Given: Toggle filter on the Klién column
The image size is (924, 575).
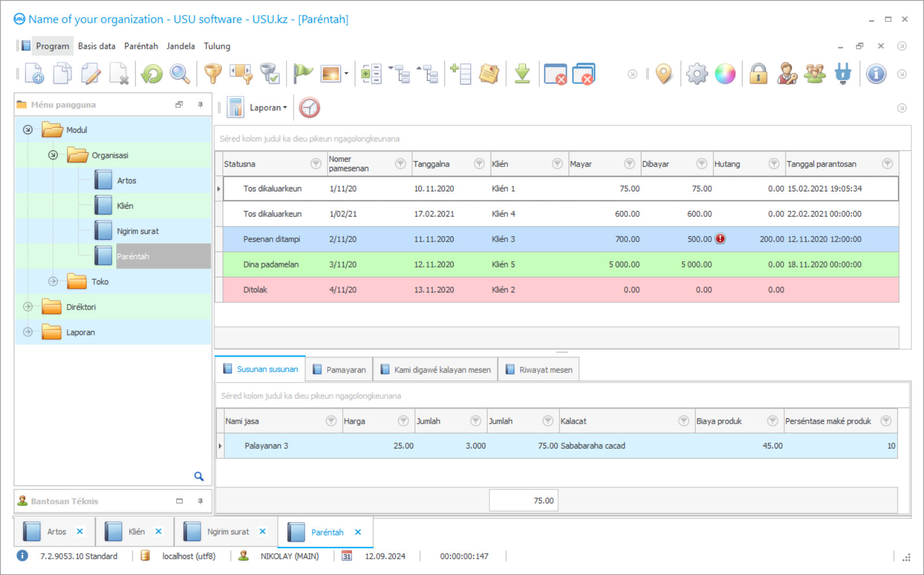Looking at the screenshot, I should coord(557,164).
